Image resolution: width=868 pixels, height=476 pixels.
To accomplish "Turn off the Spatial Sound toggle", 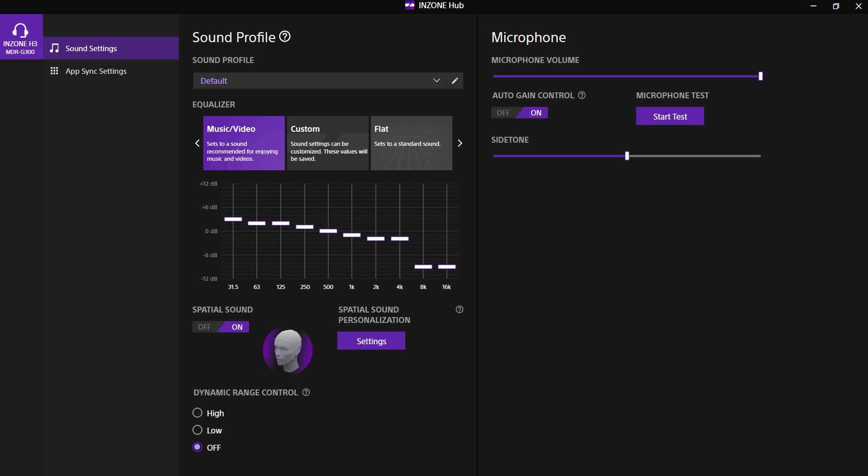I will coord(205,327).
